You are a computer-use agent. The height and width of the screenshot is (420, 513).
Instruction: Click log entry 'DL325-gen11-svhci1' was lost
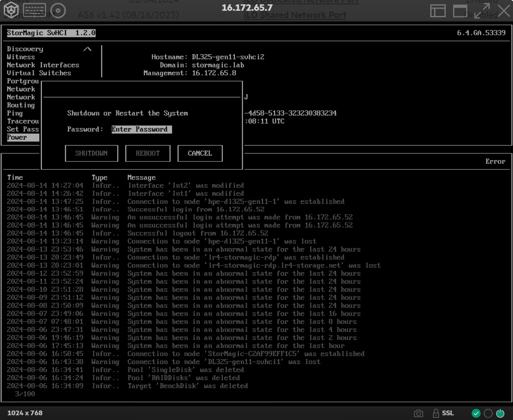pyautogui.click(x=224, y=362)
